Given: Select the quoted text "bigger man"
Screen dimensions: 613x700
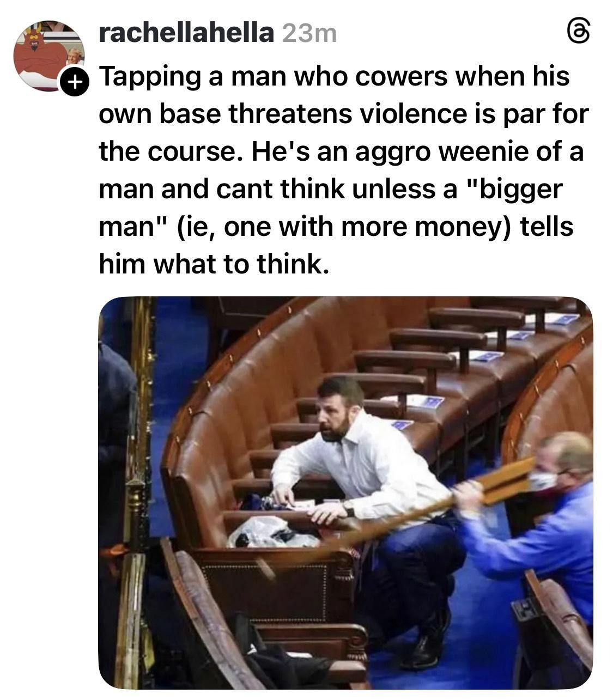Looking at the screenshot, I should tap(331, 208).
